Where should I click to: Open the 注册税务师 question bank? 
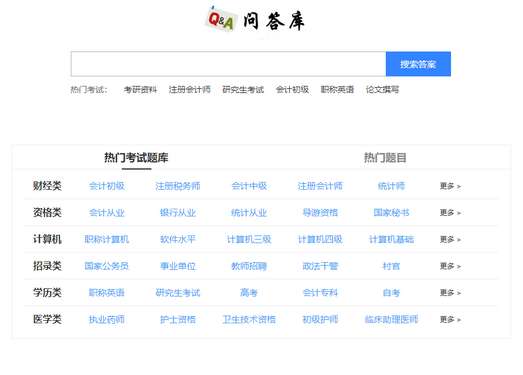[178, 186]
